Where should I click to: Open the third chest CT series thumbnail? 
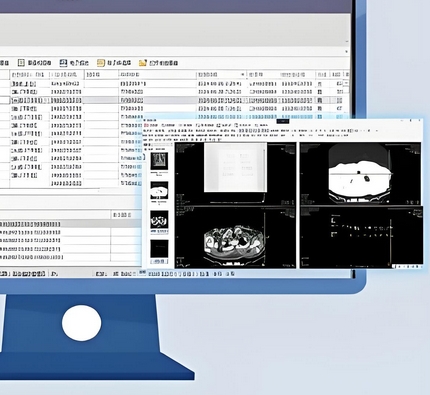159,220
